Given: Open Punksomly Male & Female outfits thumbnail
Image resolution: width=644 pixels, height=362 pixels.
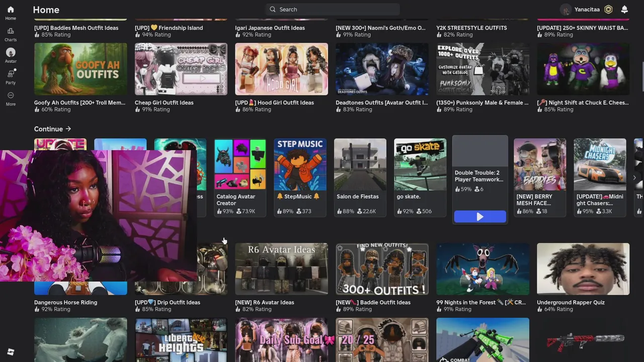Looking at the screenshot, I should point(482,69).
